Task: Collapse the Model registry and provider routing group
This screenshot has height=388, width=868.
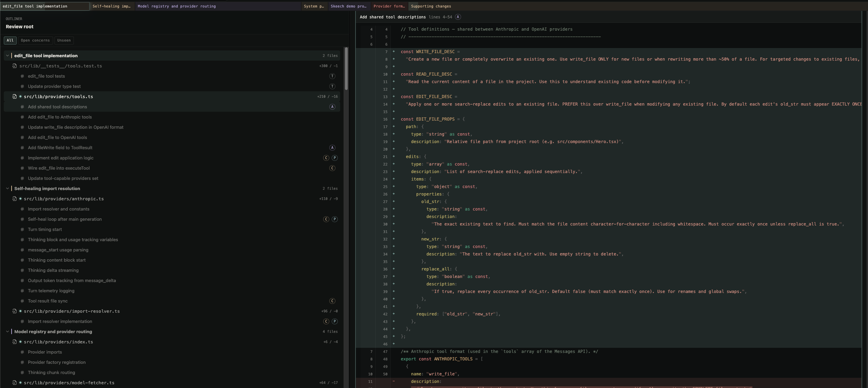Action: tap(7, 331)
